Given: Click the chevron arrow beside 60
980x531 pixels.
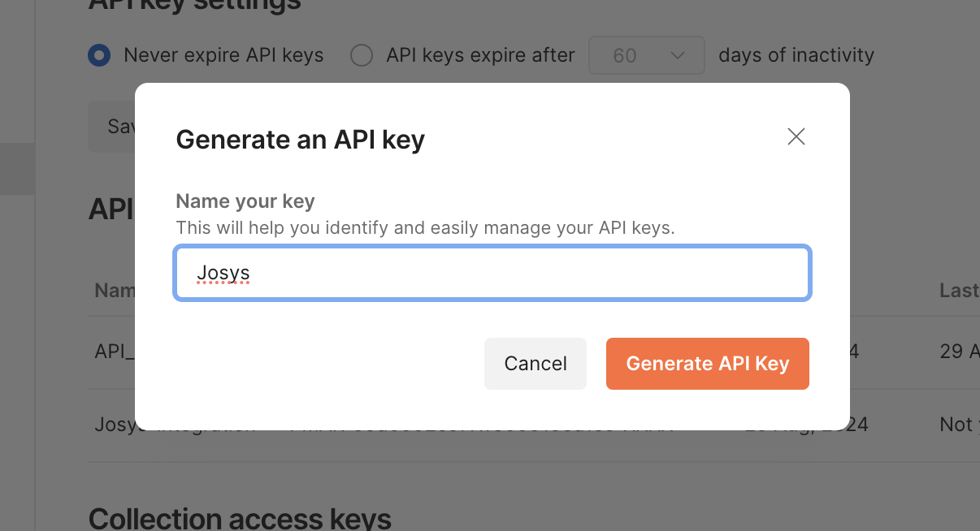Looking at the screenshot, I should [678, 56].
